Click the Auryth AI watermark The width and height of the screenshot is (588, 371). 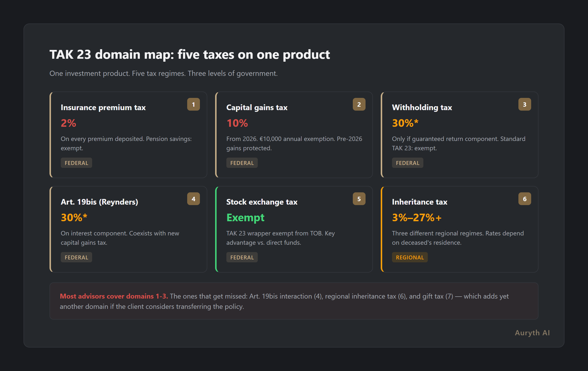[x=532, y=333]
